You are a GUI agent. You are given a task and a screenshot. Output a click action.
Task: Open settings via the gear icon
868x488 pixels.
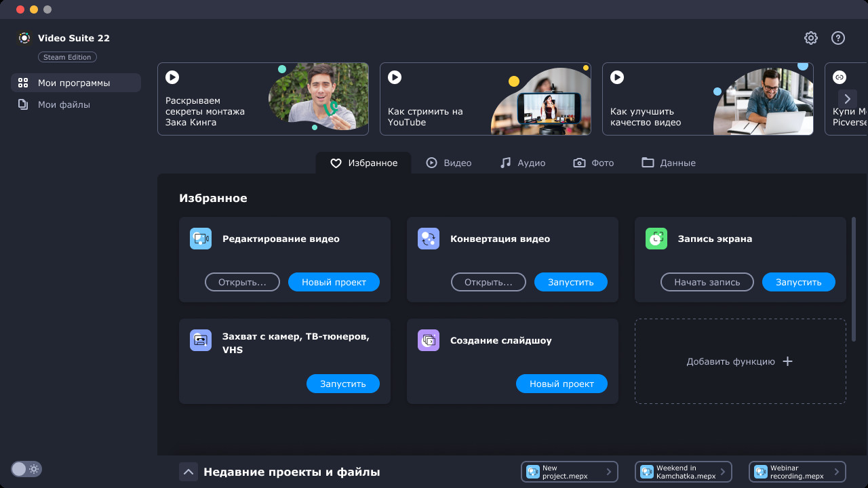click(811, 38)
